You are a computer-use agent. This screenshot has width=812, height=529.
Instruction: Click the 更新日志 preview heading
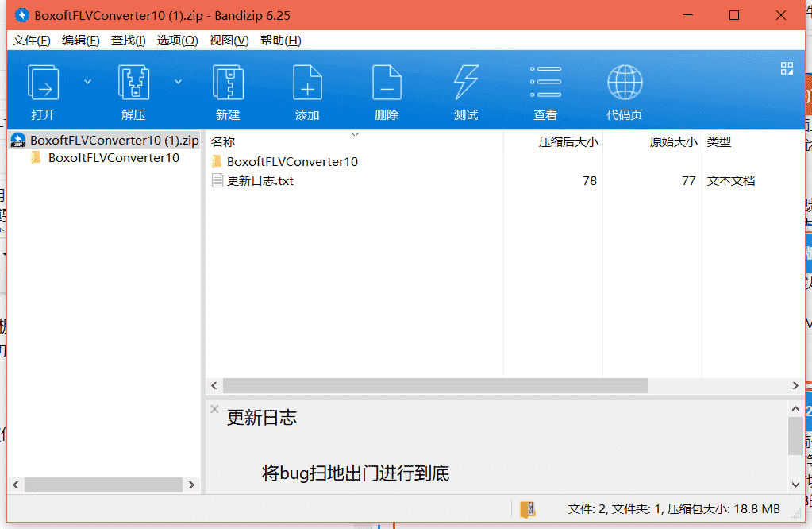tap(261, 418)
